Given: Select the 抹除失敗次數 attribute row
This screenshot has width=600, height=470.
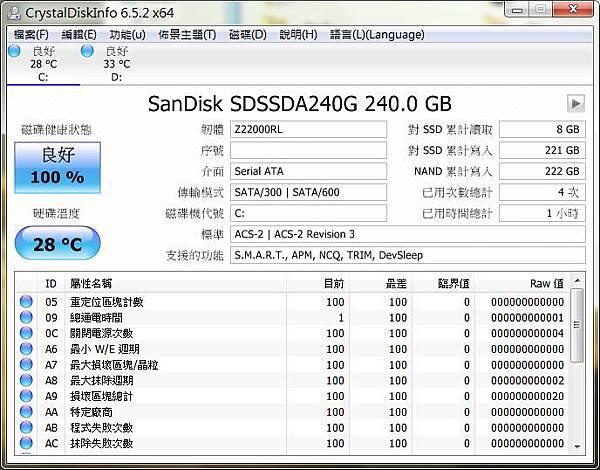Looking at the screenshot, I should tap(293, 443).
